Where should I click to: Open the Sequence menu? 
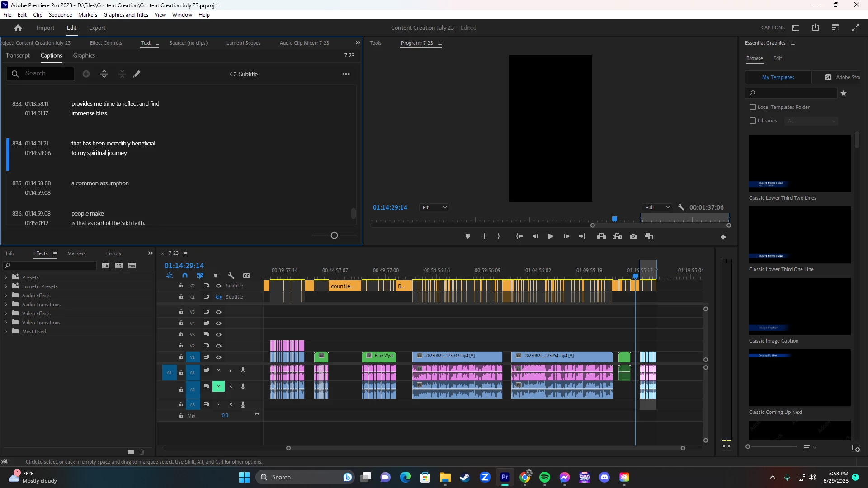(x=60, y=15)
